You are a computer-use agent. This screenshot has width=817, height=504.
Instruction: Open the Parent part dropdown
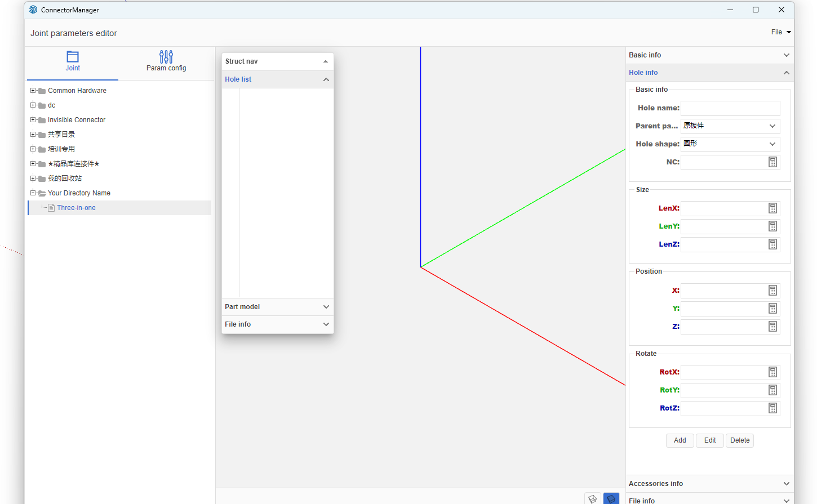coord(730,126)
